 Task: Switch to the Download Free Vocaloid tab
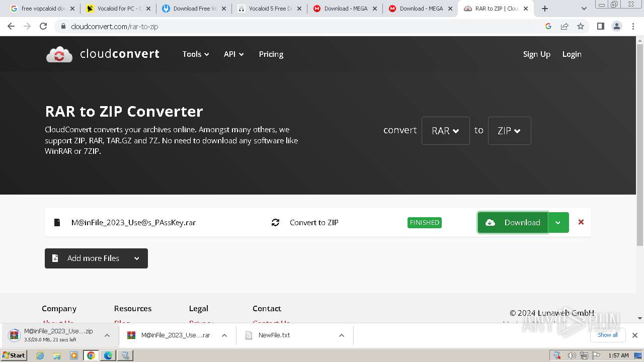[194, 9]
